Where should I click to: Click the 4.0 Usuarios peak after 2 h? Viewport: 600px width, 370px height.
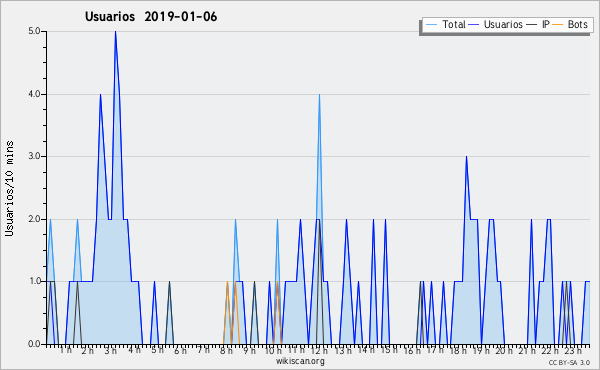click(100, 95)
